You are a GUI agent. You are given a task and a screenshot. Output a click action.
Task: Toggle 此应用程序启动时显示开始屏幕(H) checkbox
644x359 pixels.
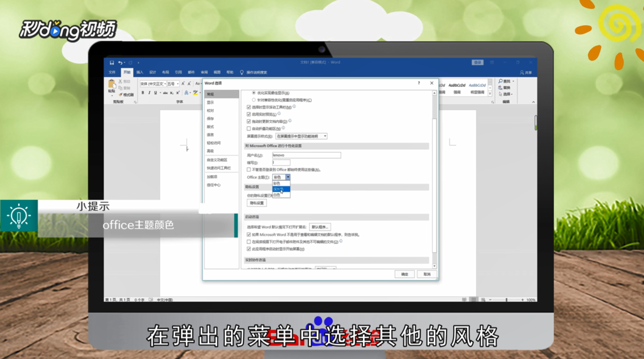tap(249, 249)
